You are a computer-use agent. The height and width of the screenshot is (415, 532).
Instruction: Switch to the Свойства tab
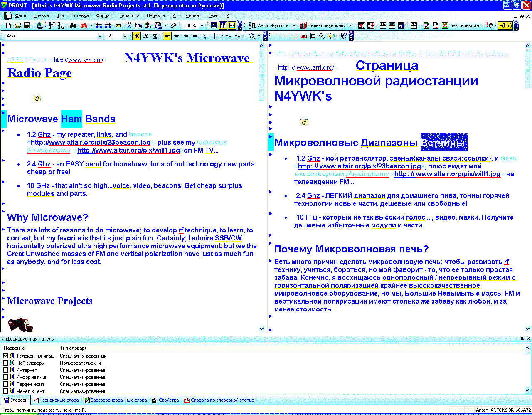click(x=165, y=400)
